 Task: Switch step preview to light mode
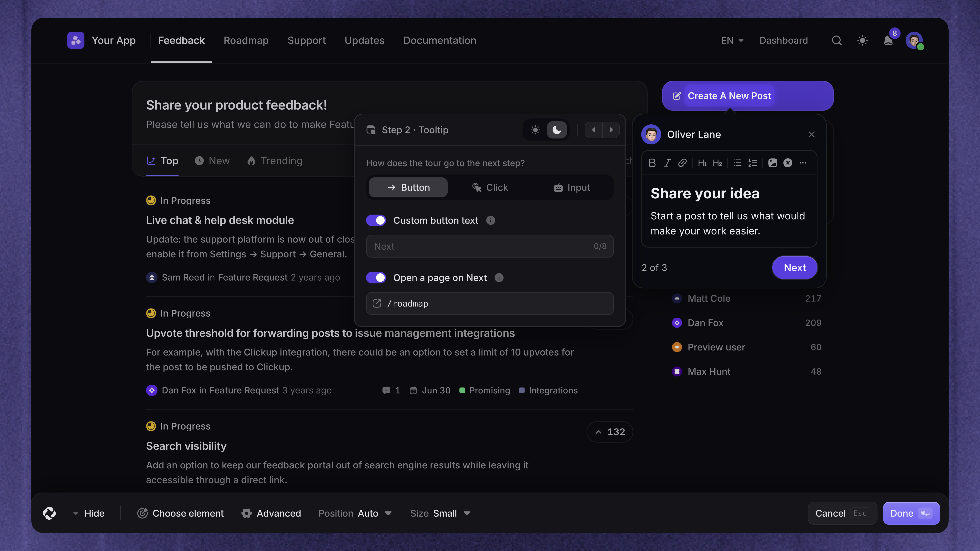[535, 130]
